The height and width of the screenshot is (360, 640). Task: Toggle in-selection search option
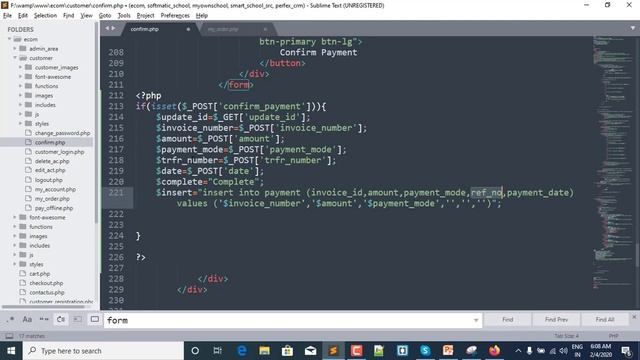[77, 320]
